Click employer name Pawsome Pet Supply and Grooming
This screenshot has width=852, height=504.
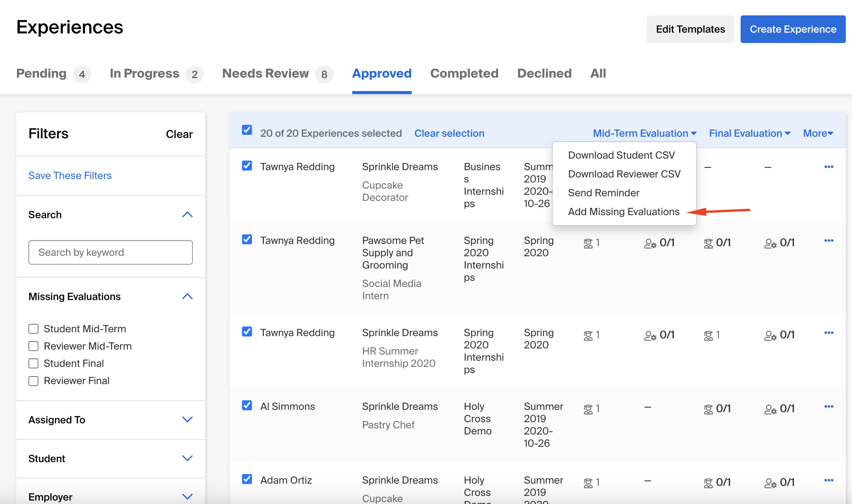click(393, 253)
